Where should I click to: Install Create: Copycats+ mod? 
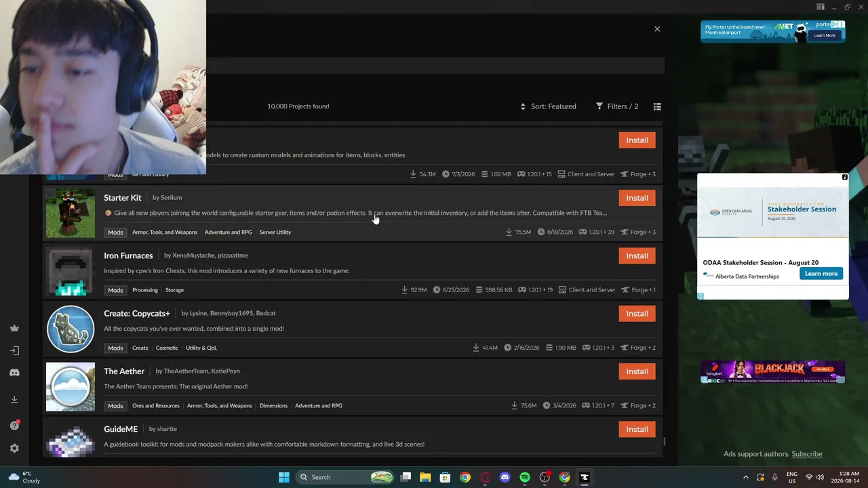pyautogui.click(x=637, y=314)
